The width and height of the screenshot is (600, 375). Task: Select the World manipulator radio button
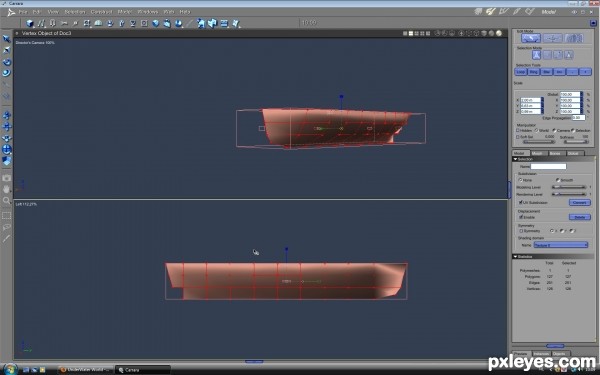(x=536, y=130)
